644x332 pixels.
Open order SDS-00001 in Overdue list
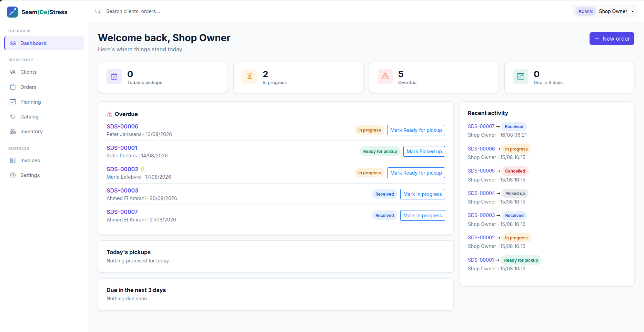pos(122,148)
